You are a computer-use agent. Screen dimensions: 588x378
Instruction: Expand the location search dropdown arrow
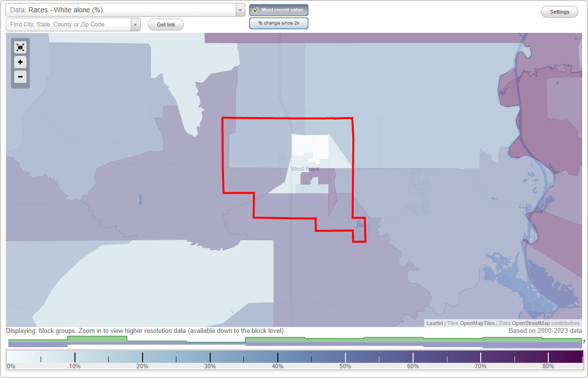(x=136, y=24)
